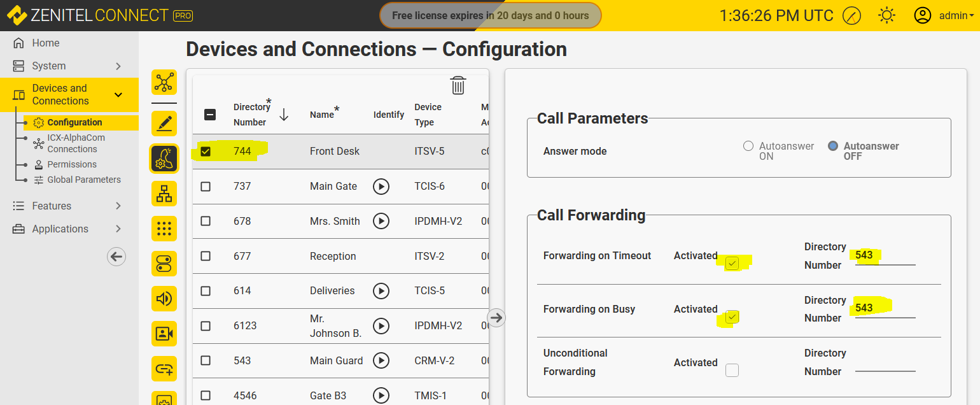
Task: Enable Unconditional Forwarding Activated checkbox
Action: tap(732, 370)
